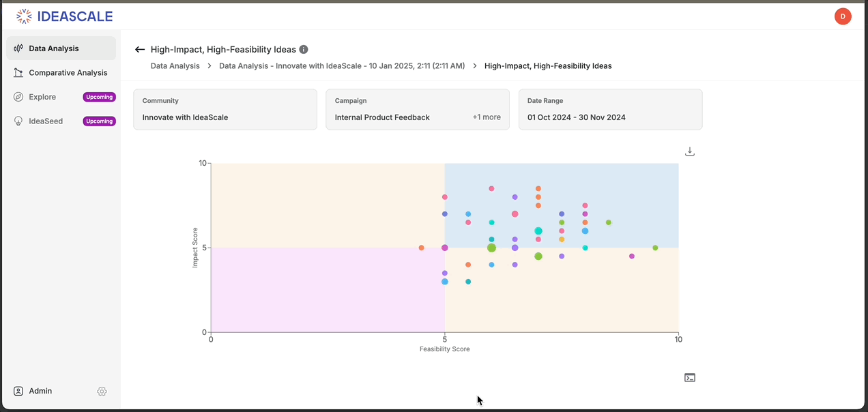
Task: Click the green dot nearest feasibility 10
Action: pos(655,248)
